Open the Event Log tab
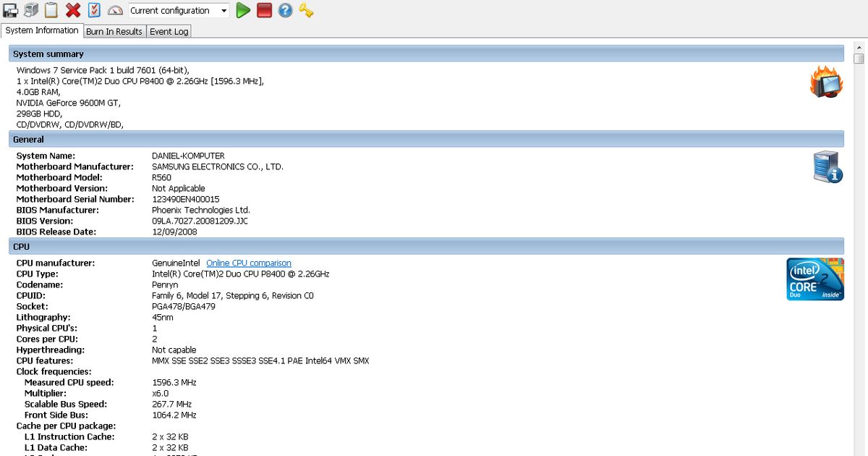868x456 pixels. pos(168,31)
